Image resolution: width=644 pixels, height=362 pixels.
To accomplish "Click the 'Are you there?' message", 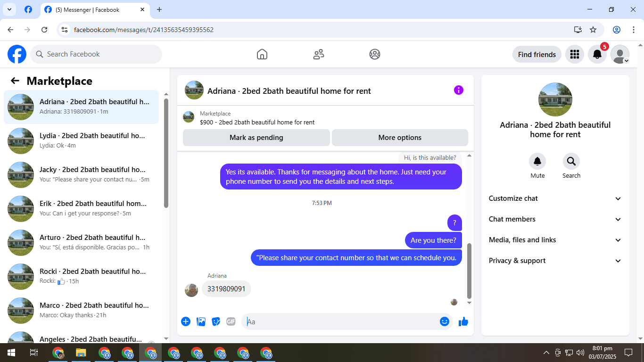I will [433, 240].
